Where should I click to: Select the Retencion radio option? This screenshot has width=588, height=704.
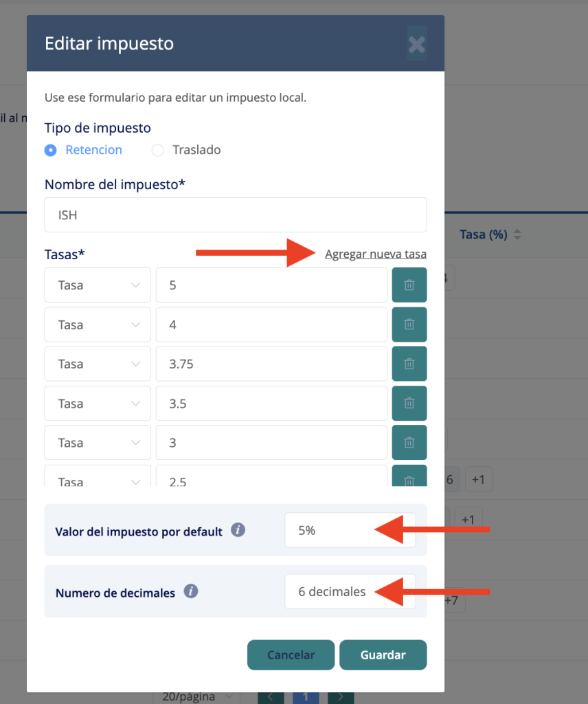(x=51, y=150)
